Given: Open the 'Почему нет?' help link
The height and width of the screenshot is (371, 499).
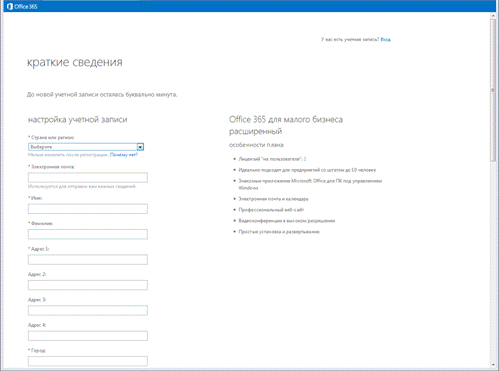Looking at the screenshot, I should click(124, 155).
